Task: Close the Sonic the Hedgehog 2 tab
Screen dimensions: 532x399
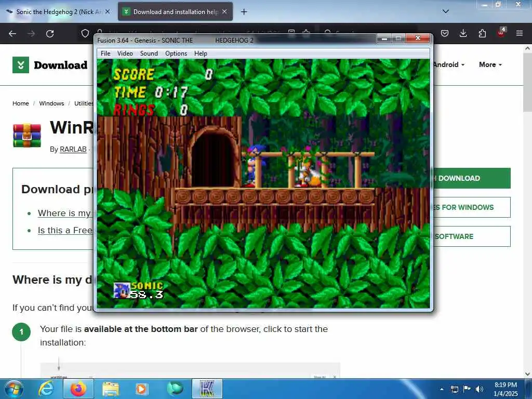Action: coord(108,12)
